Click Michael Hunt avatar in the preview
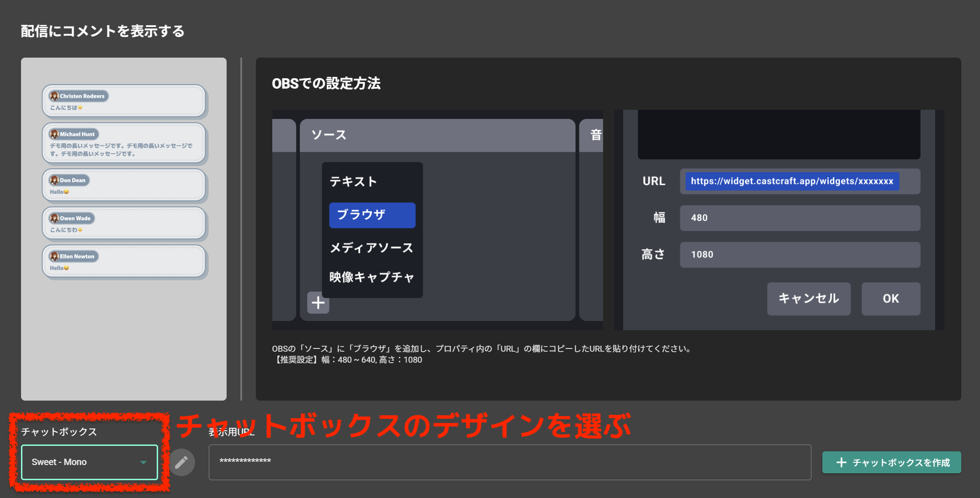Image resolution: width=980 pixels, height=498 pixels. click(x=54, y=134)
